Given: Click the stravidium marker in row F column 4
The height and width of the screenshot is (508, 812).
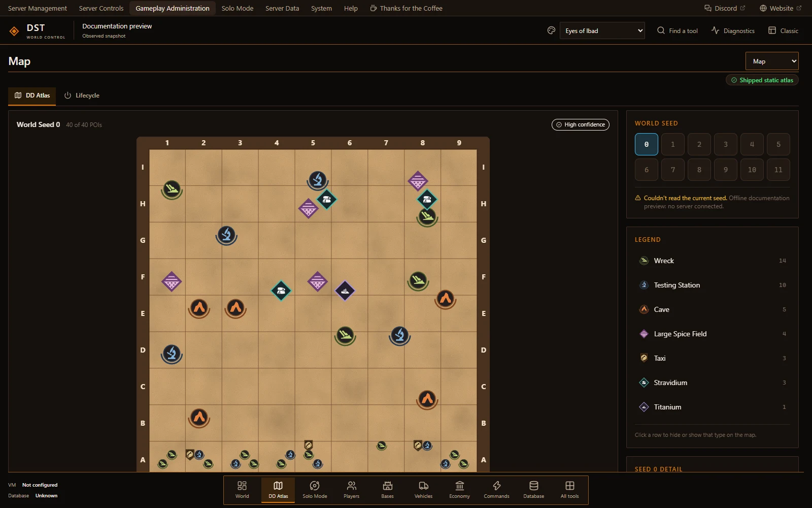Looking at the screenshot, I should pyautogui.click(x=281, y=291).
